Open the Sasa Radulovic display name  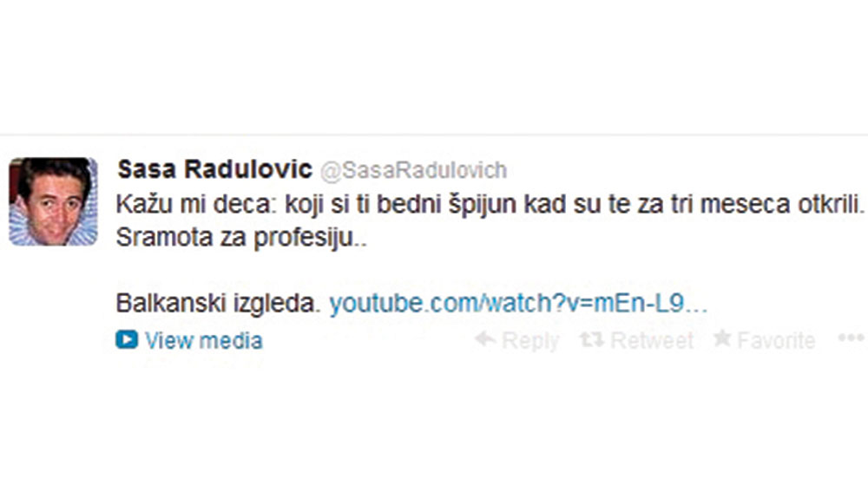[214, 169]
